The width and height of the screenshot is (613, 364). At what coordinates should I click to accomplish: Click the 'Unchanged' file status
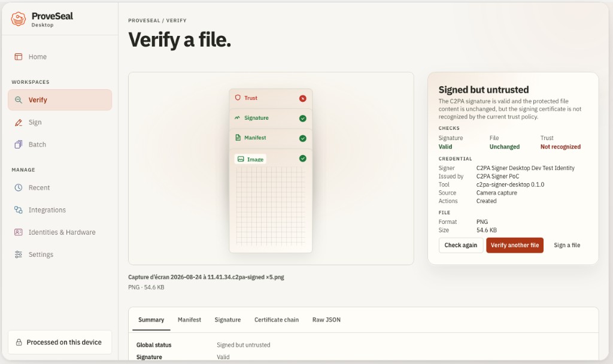(504, 147)
